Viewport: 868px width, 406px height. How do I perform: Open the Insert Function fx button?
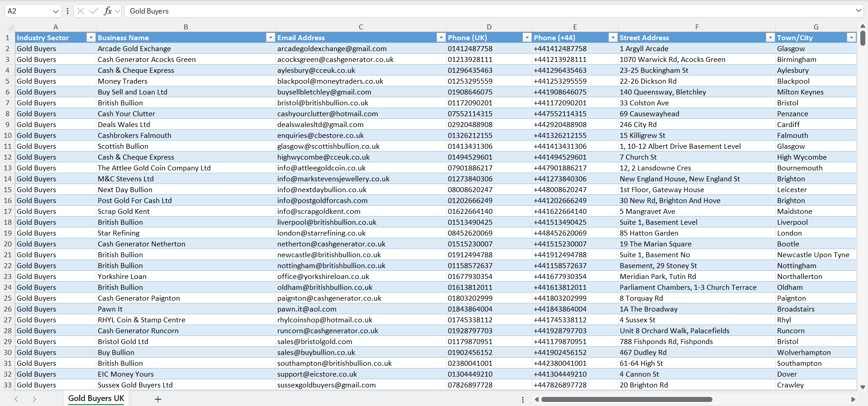(x=108, y=11)
